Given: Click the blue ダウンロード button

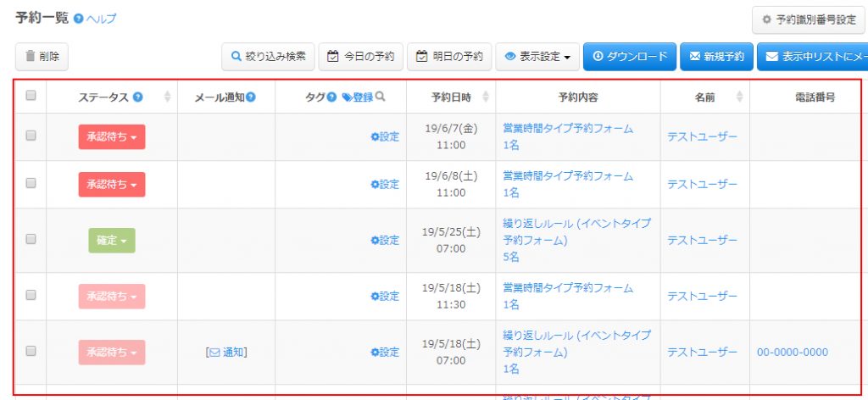Looking at the screenshot, I should tap(630, 57).
